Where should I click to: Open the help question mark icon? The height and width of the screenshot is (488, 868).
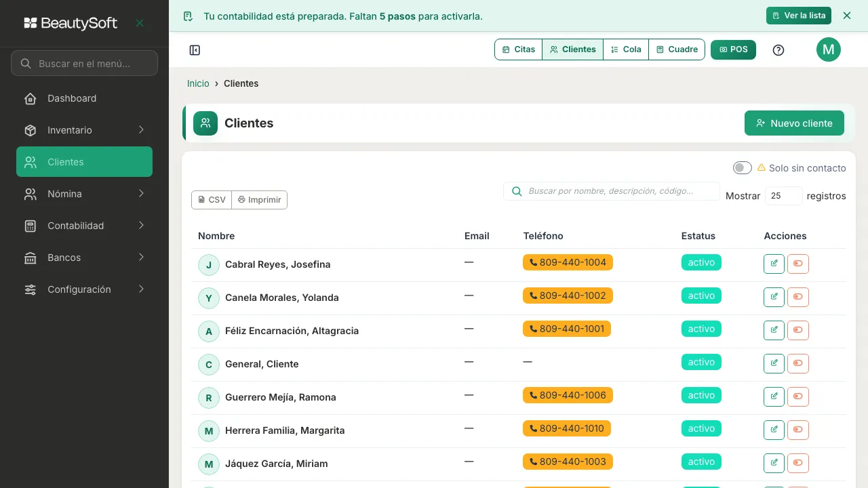tap(778, 50)
